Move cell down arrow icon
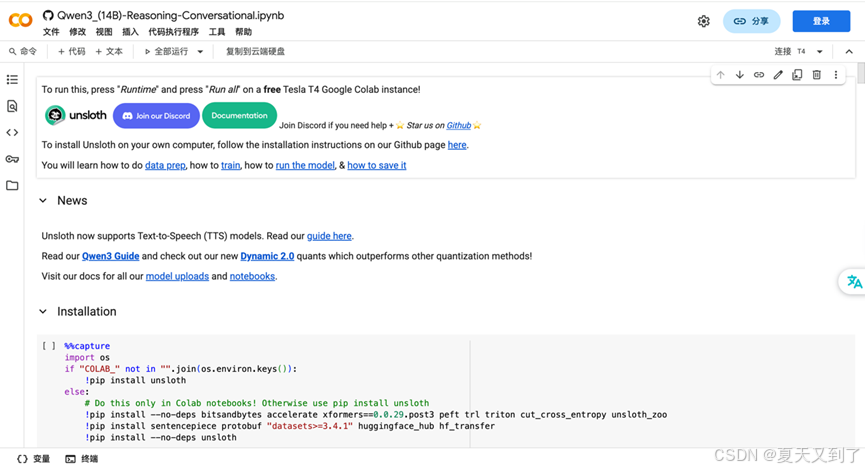865x470 pixels. coord(740,75)
